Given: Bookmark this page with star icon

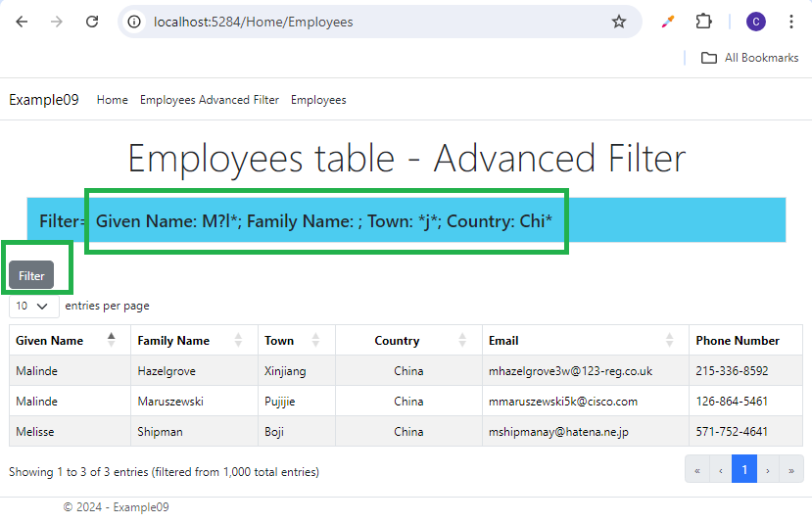Looking at the screenshot, I should [x=619, y=22].
